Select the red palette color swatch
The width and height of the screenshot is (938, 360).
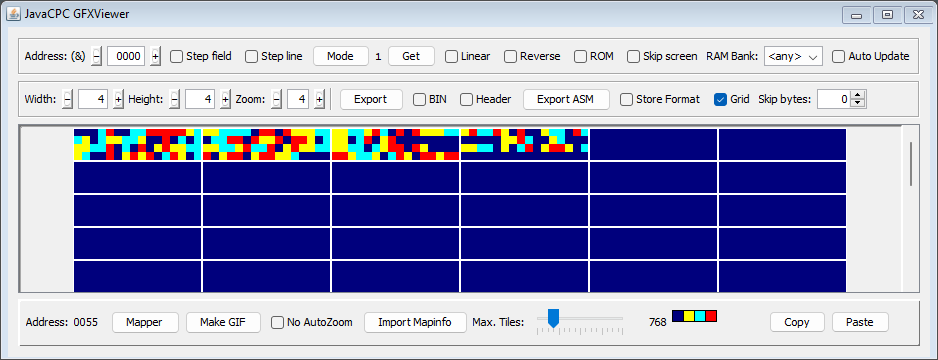(x=711, y=316)
